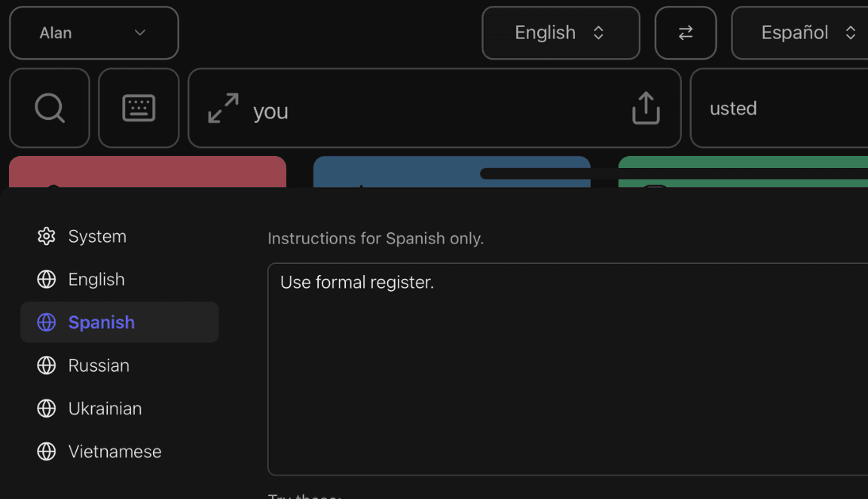Select System instructions entry
The width and height of the screenshot is (868, 499).
pos(97,236)
